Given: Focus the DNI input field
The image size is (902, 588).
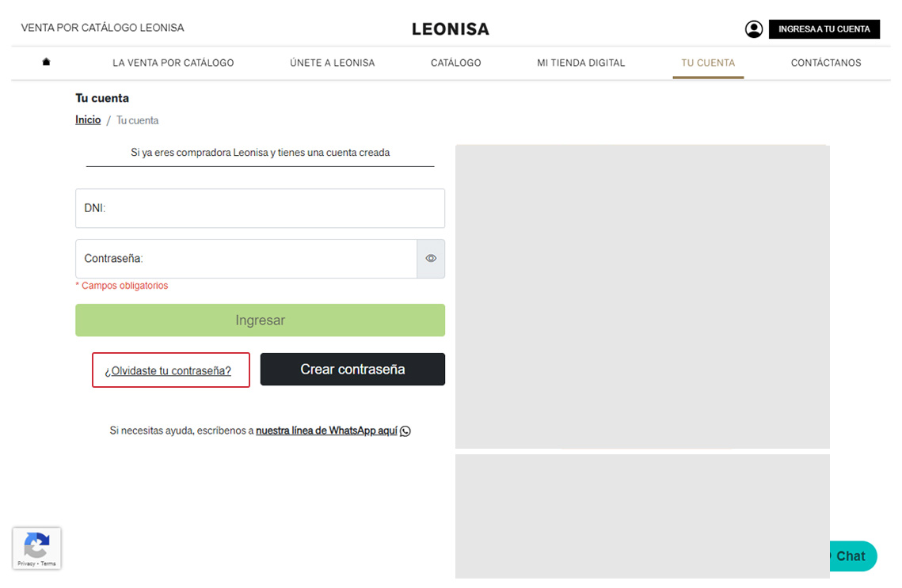Looking at the screenshot, I should tap(260, 208).
